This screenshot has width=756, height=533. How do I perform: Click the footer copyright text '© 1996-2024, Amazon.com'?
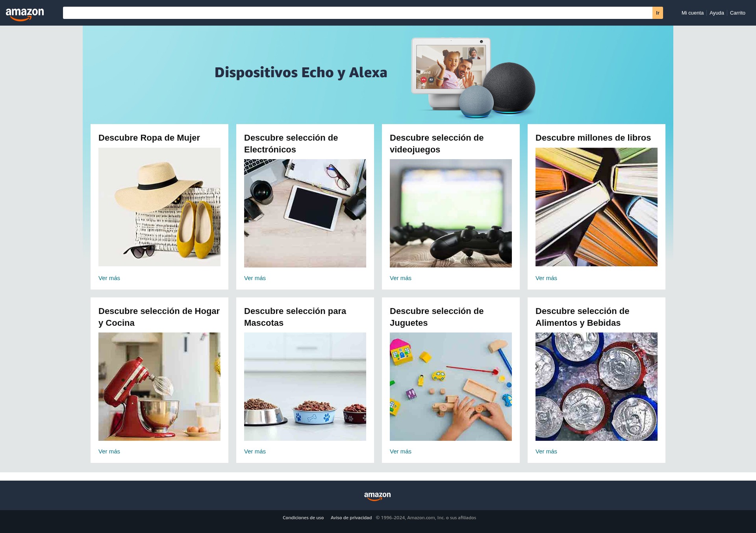pos(426,518)
